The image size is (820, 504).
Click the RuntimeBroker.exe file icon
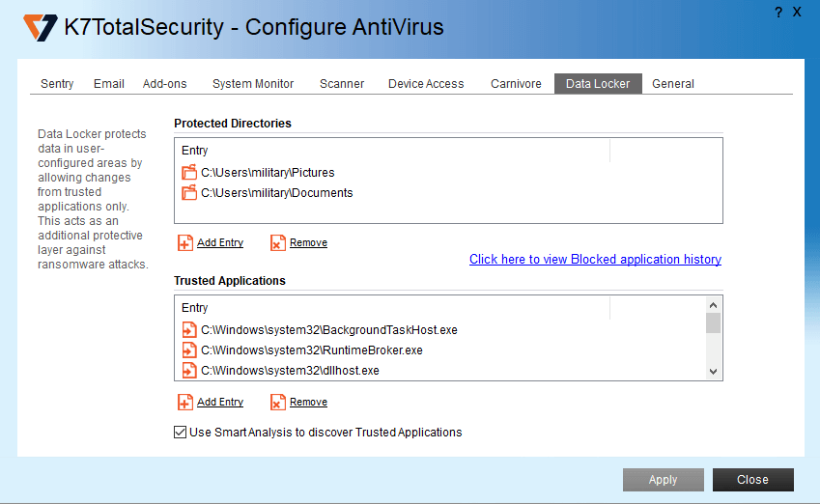coord(189,350)
